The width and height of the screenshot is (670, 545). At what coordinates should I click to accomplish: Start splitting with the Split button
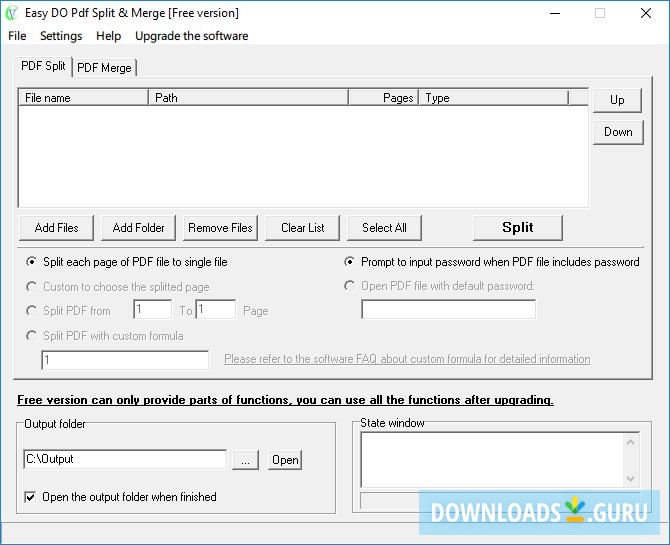click(x=518, y=228)
